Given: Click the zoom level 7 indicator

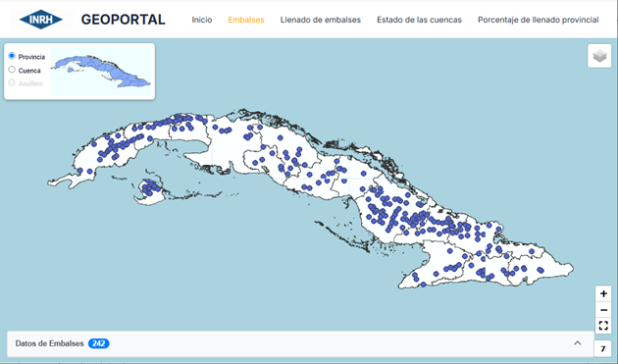Looking at the screenshot, I should tap(602, 348).
